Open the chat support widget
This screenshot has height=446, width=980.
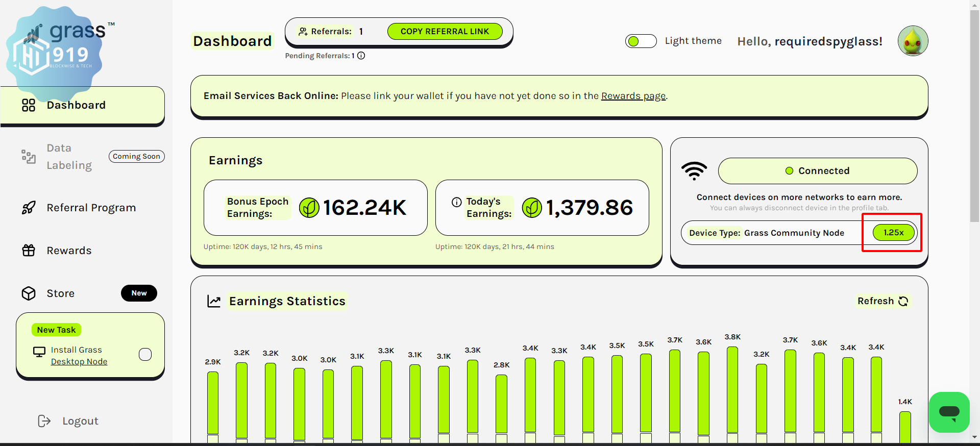949,412
